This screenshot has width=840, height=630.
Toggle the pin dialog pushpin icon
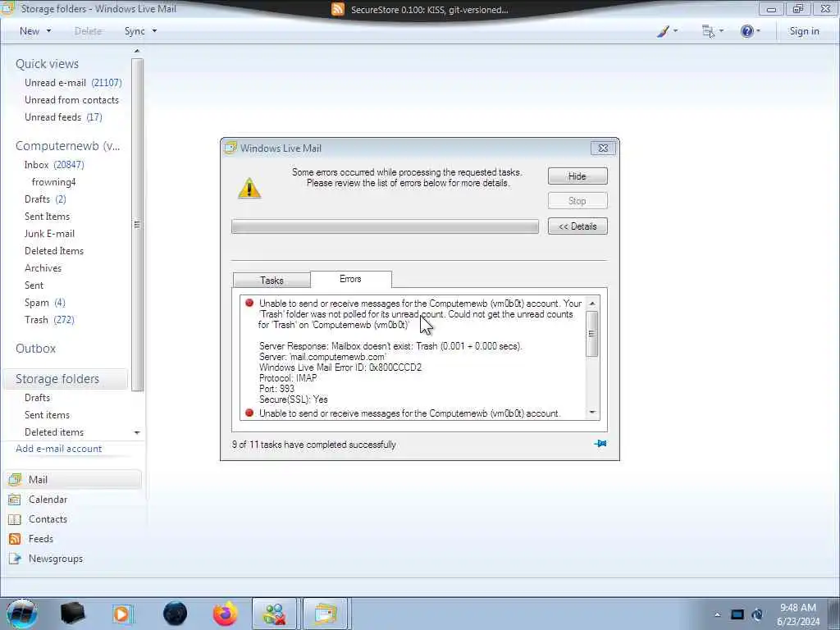pyautogui.click(x=600, y=444)
